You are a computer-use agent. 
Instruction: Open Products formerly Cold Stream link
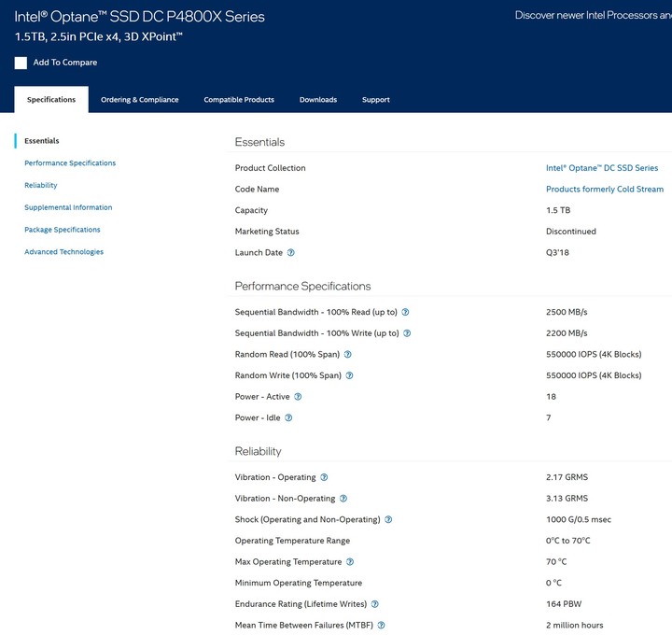605,189
